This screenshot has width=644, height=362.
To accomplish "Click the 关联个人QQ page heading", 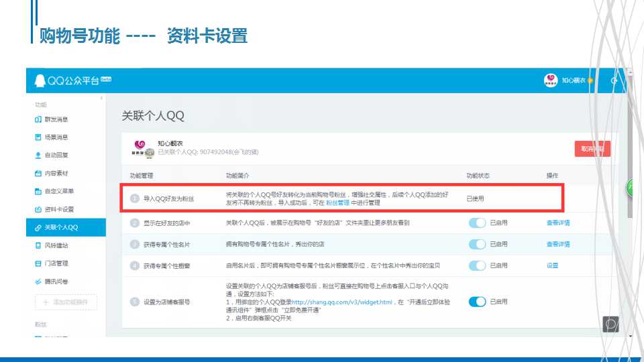I will 153,116.
